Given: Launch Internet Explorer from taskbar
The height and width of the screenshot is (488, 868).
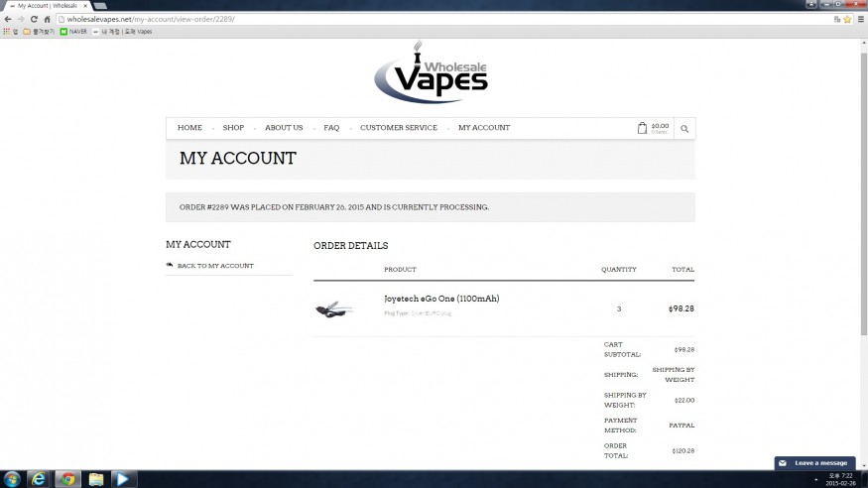Looking at the screenshot, I should click(x=39, y=479).
